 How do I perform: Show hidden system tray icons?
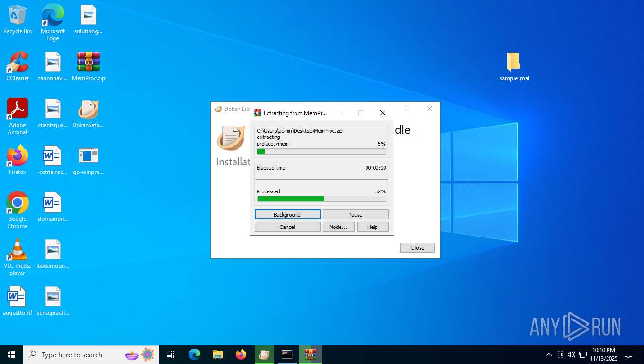(x=549, y=355)
